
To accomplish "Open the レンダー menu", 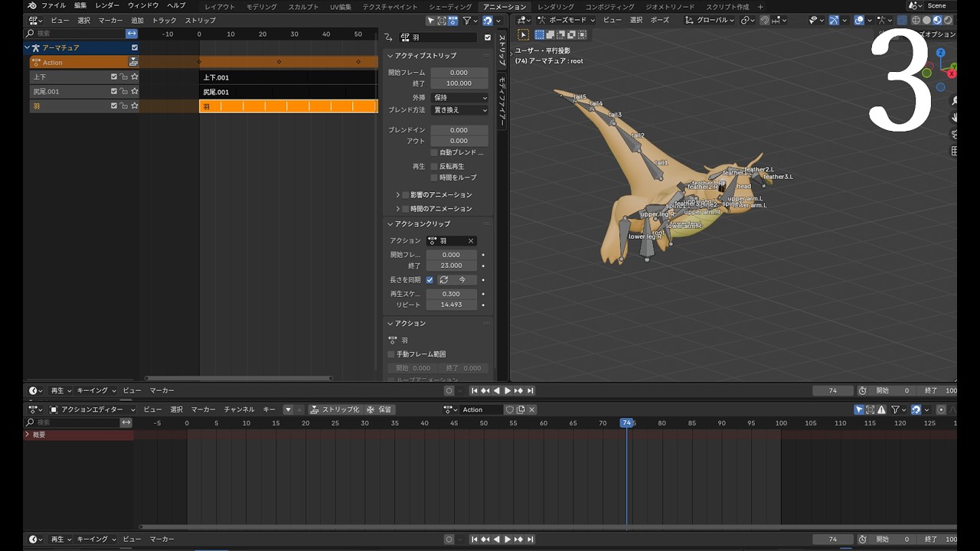I will click(107, 5).
